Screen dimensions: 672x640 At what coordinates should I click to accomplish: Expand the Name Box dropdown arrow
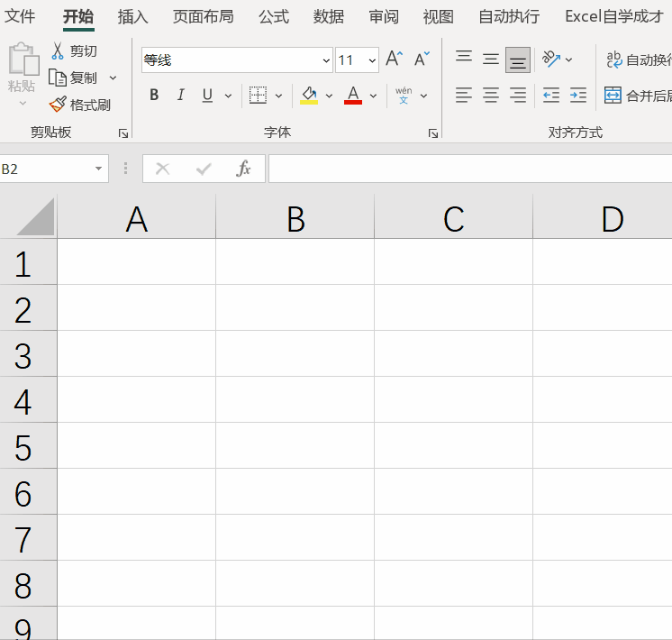click(x=98, y=169)
